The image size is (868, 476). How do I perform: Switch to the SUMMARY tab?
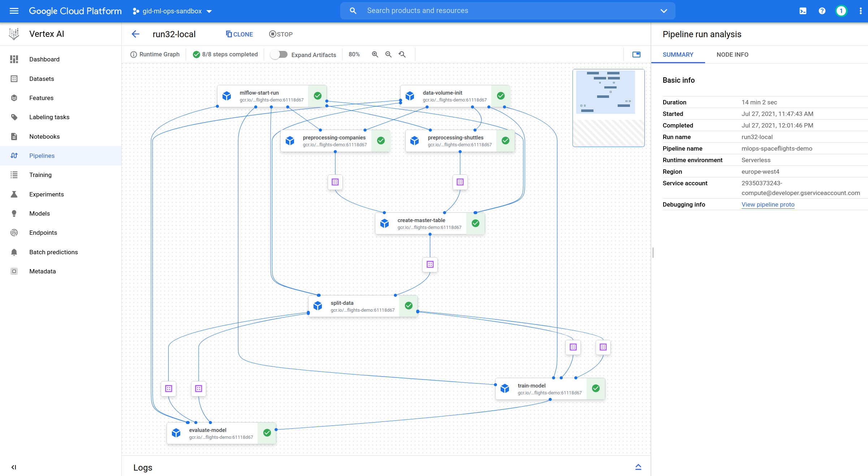pyautogui.click(x=678, y=55)
